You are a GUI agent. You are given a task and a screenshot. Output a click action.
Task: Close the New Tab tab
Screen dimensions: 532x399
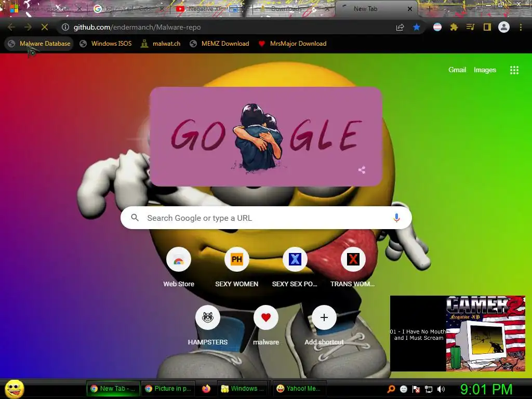(410, 9)
